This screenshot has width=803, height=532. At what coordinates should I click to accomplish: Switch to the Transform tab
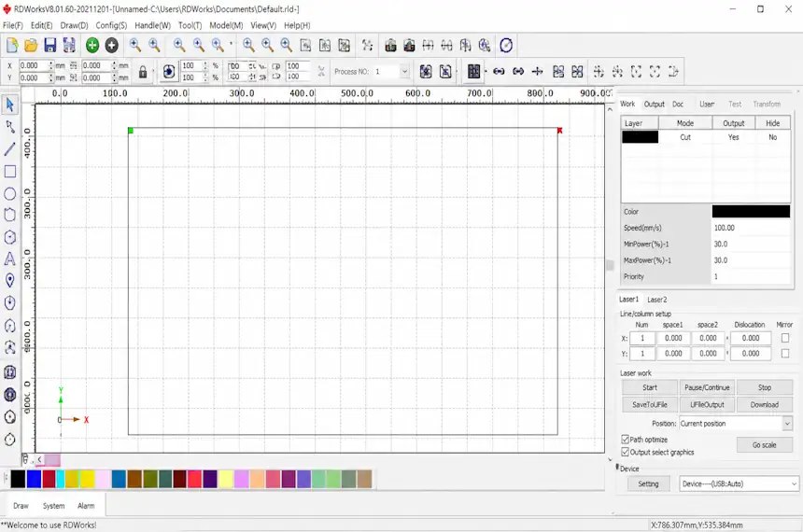point(767,104)
